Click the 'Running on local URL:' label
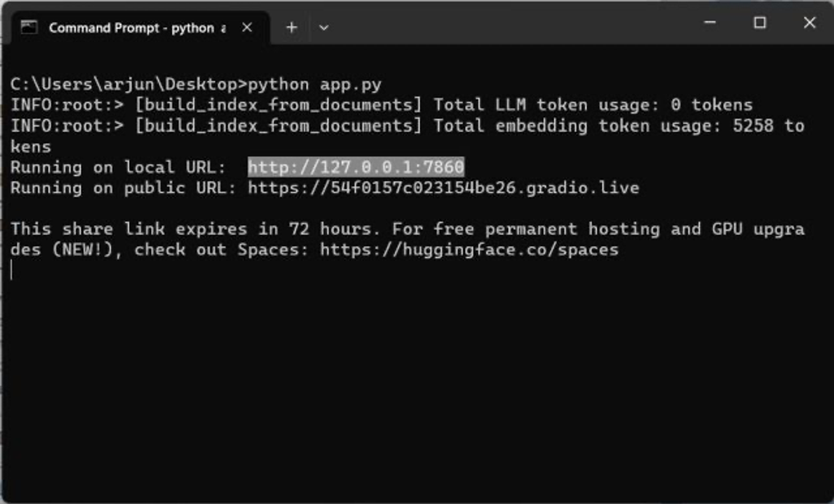This screenshot has height=504, width=834. tap(118, 167)
